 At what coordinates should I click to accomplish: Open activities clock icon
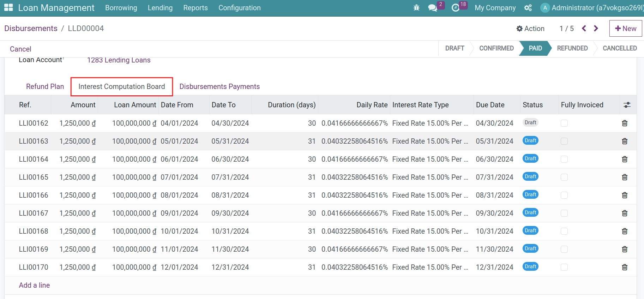[x=456, y=8]
